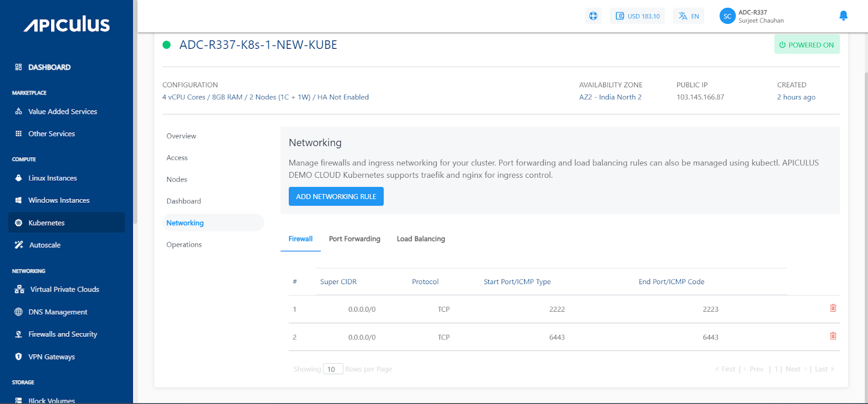This screenshot has height=404, width=868.
Task: Go to Next page
Action: [796, 369]
